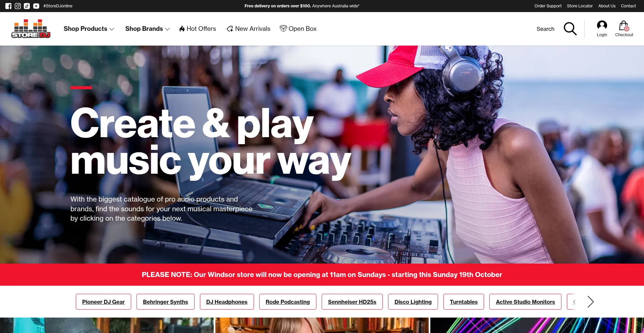The width and height of the screenshot is (644, 333).
Task: Open the StoreDJ Facebook page icon
Action: point(8,6)
